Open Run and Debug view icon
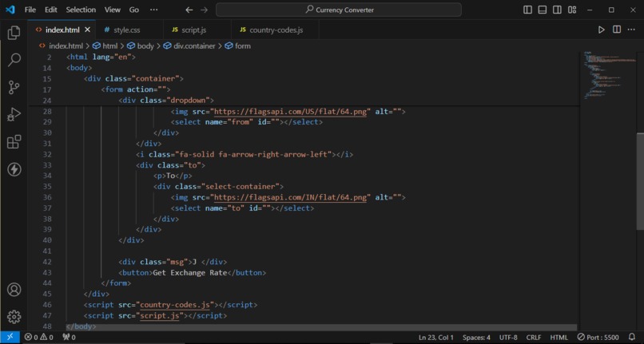 [x=14, y=114]
